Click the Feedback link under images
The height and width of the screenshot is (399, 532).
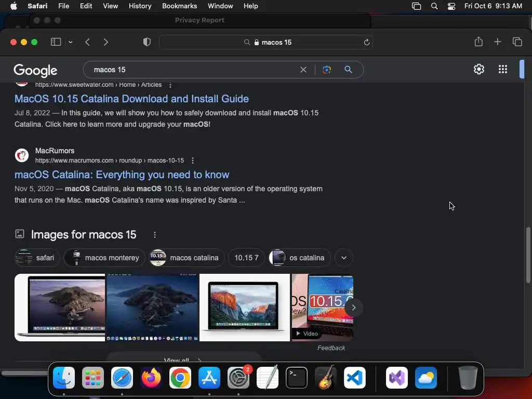point(331,348)
